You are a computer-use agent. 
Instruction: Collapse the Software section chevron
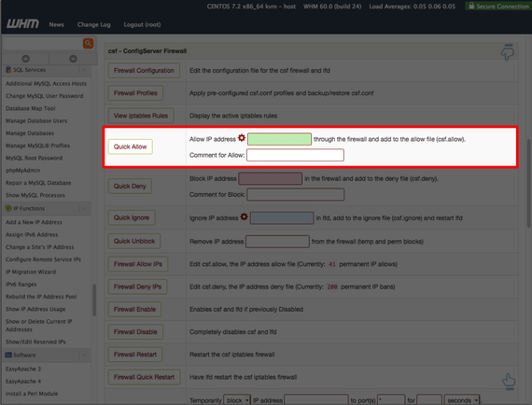85,355
